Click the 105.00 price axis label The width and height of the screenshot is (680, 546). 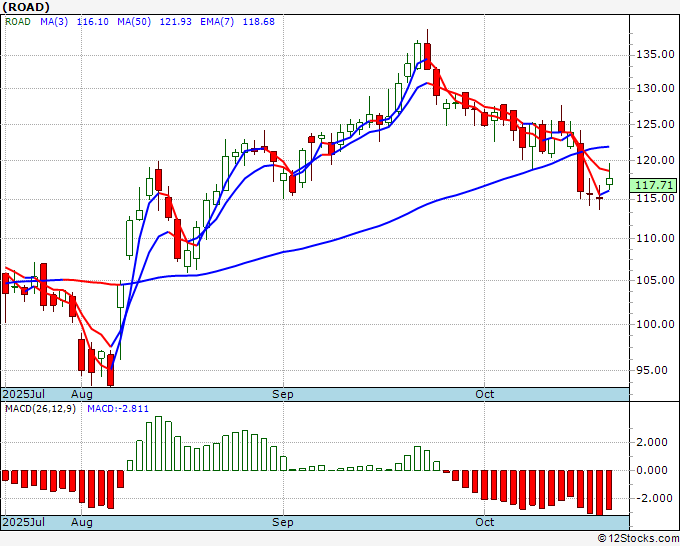655,281
